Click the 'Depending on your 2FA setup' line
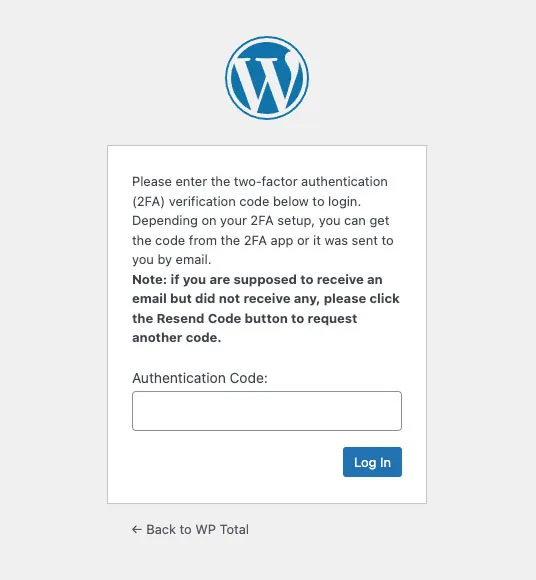 (x=260, y=221)
